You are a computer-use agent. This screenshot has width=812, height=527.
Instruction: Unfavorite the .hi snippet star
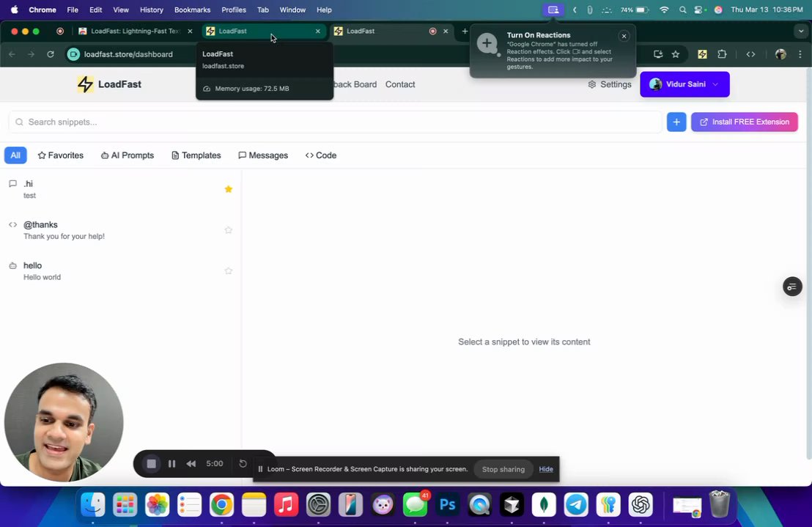(x=229, y=189)
